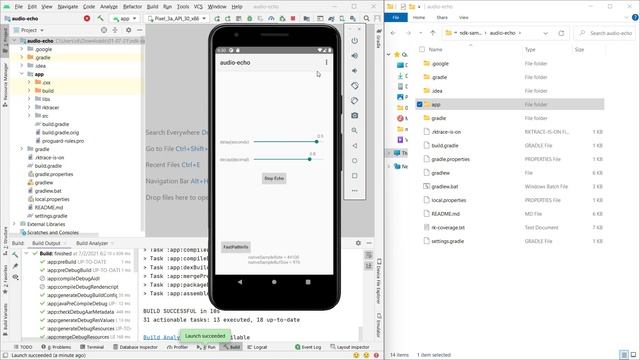Click emulator volume down button

(355, 71)
